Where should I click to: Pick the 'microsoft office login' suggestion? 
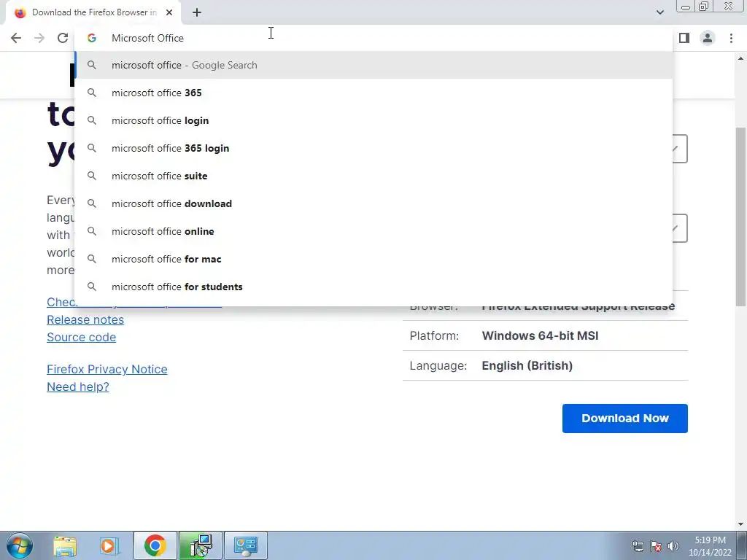[x=374, y=120]
